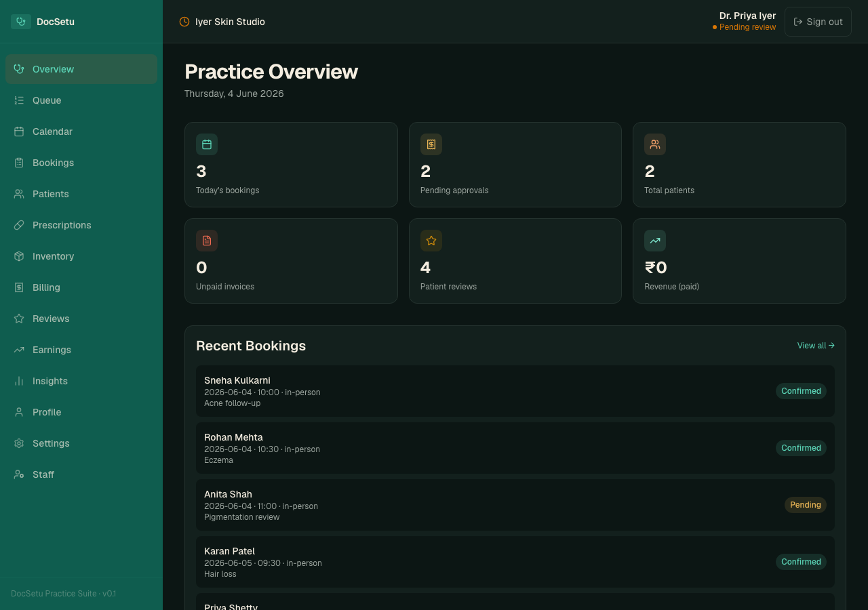Click the Bookings clipboard icon in sidebar
Viewport: 868px width, 610px height.
(19, 163)
